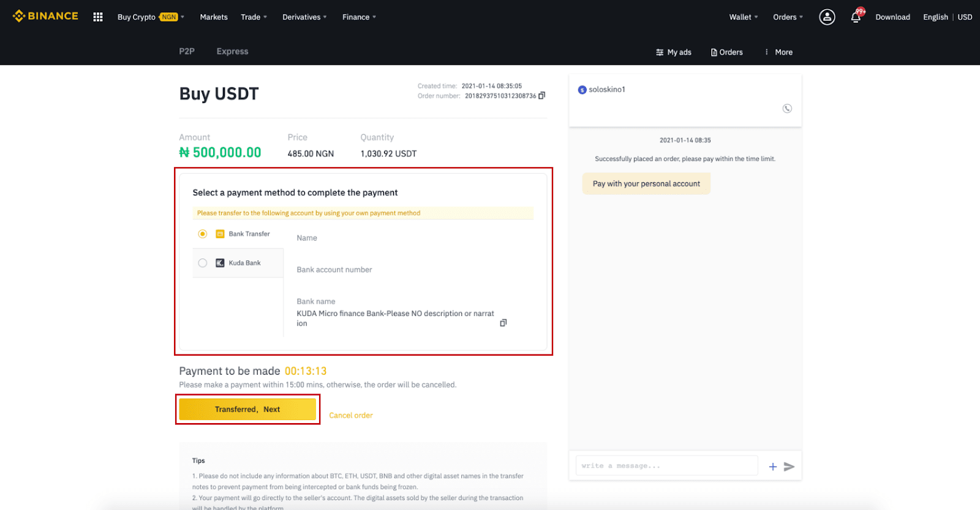Click the Kuda Bank logo icon
This screenshot has height=510, width=980.
pos(220,263)
